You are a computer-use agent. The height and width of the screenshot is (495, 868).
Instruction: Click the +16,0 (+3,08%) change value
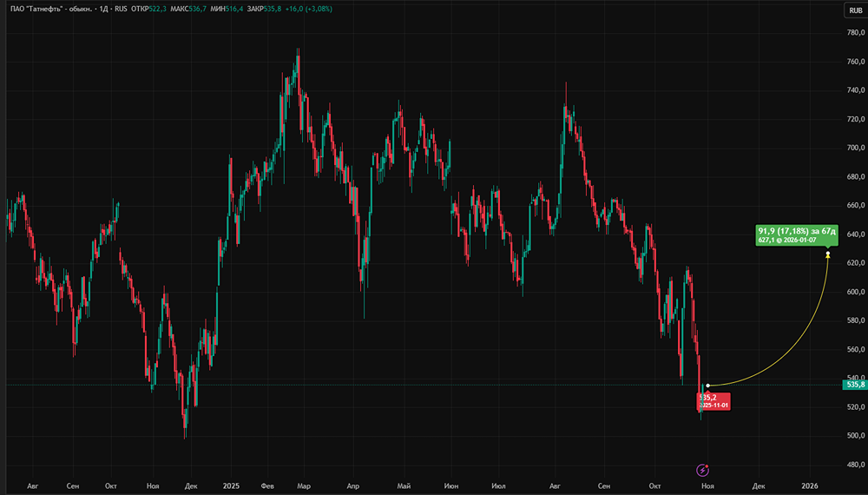tap(309, 9)
